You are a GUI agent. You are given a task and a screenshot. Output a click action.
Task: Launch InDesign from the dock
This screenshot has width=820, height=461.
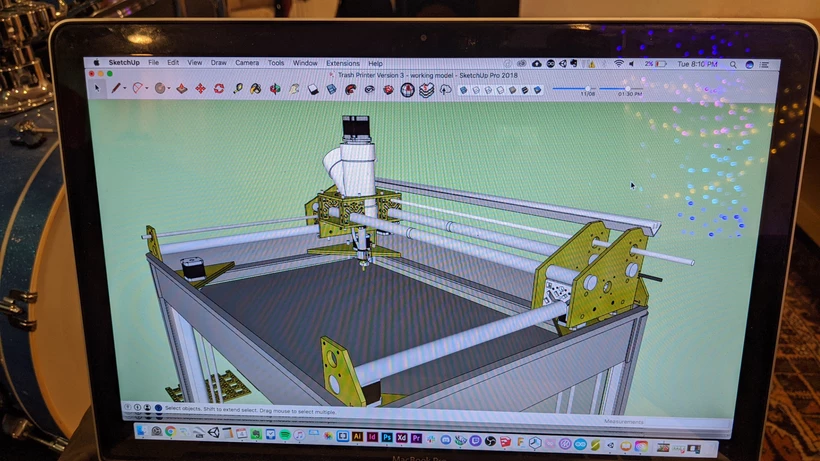tap(372, 436)
